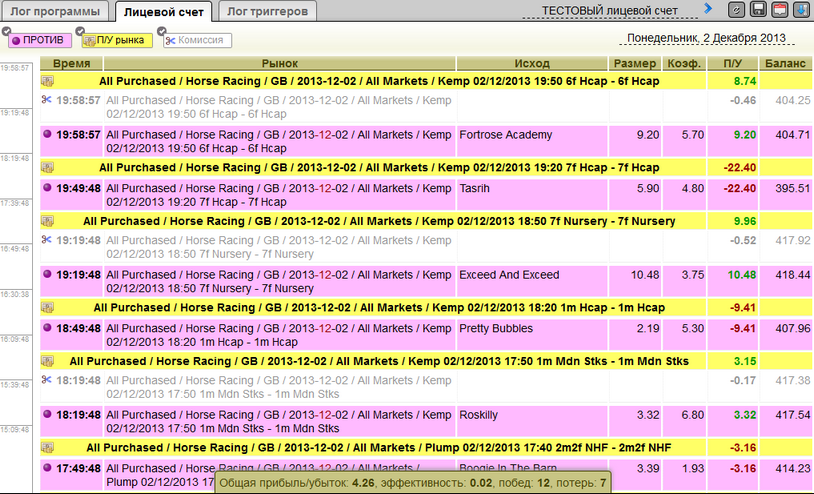
Task: Jump to 17:39:48 on left timeline
Action: coord(15,203)
